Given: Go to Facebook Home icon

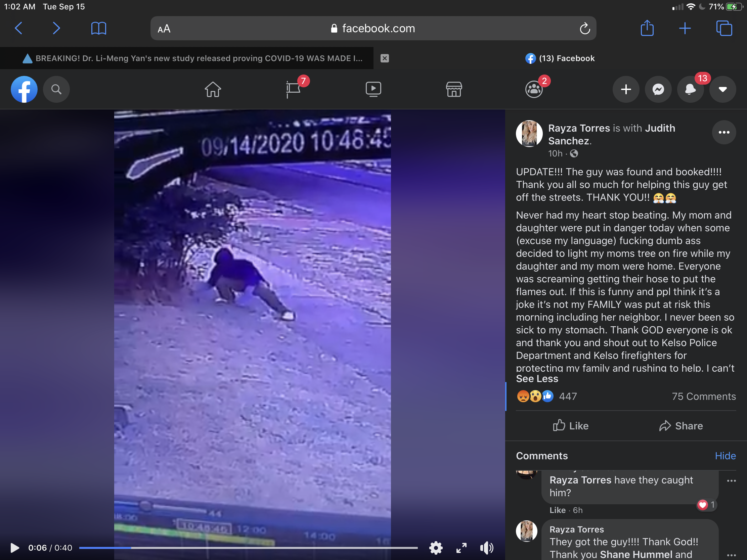Looking at the screenshot, I should point(213,89).
